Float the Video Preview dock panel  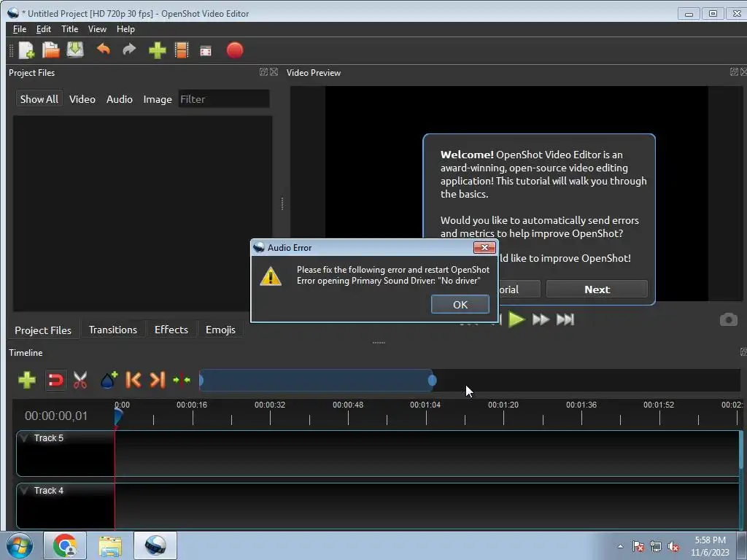[x=734, y=72]
